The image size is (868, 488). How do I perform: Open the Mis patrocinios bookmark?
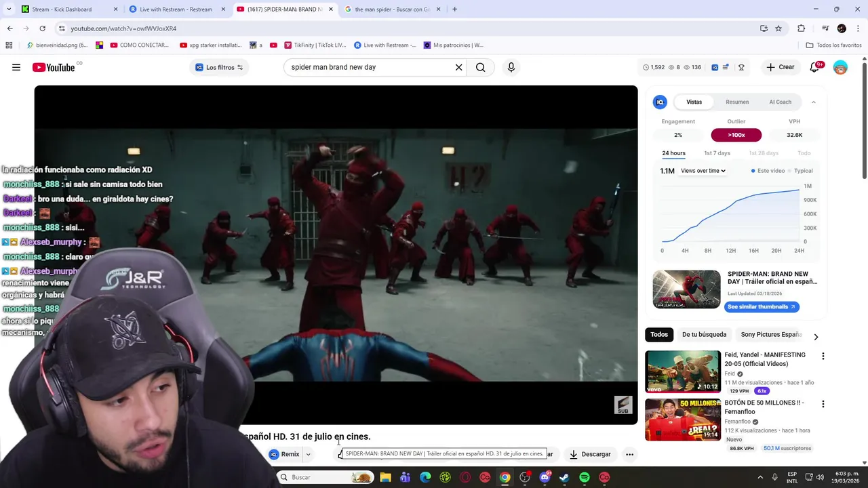coord(453,45)
